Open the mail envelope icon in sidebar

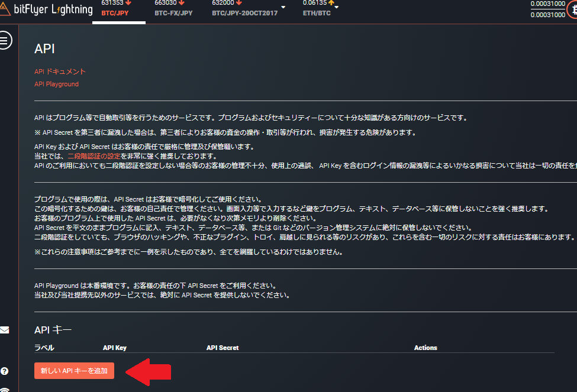pyautogui.click(x=4, y=330)
